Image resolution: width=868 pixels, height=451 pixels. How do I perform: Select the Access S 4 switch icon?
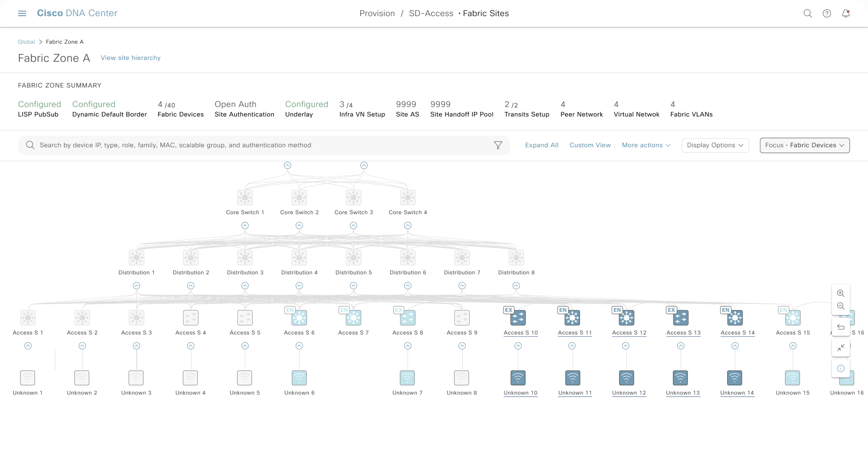191,318
